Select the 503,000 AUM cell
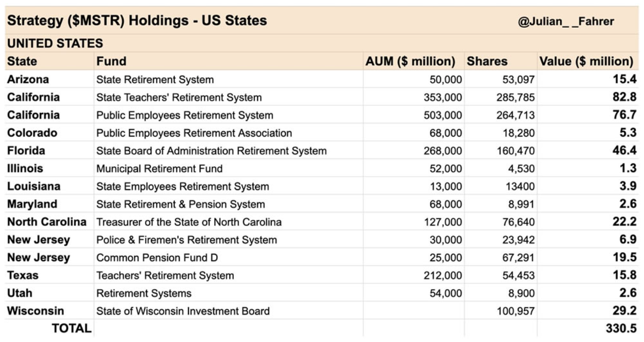644x342 pixels. coord(442,116)
